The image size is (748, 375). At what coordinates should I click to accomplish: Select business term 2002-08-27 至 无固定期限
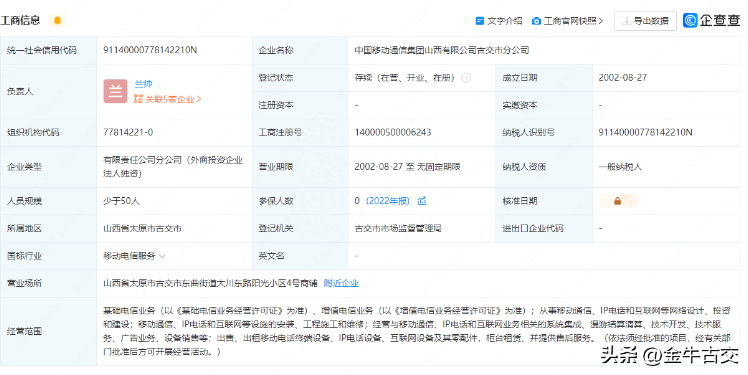[x=407, y=167]
